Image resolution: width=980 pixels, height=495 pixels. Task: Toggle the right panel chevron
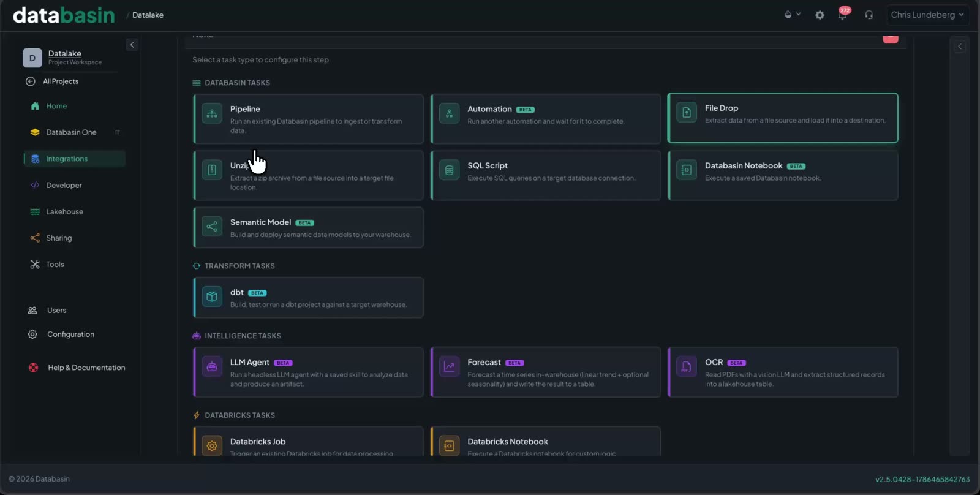960,47
